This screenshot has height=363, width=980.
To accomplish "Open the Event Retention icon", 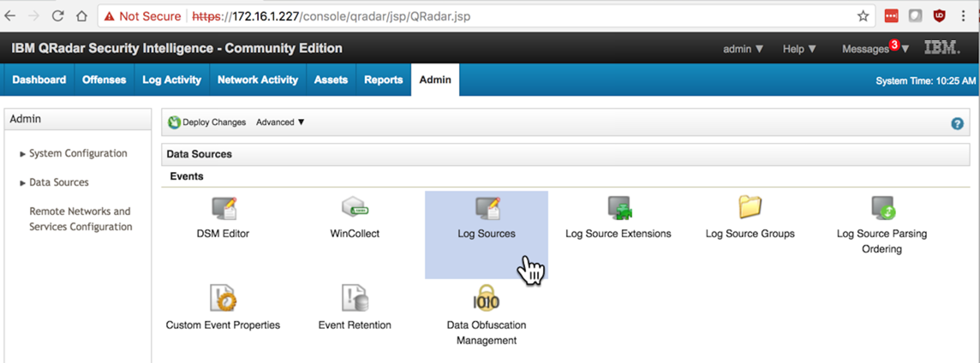I will (x=355, y=299).
